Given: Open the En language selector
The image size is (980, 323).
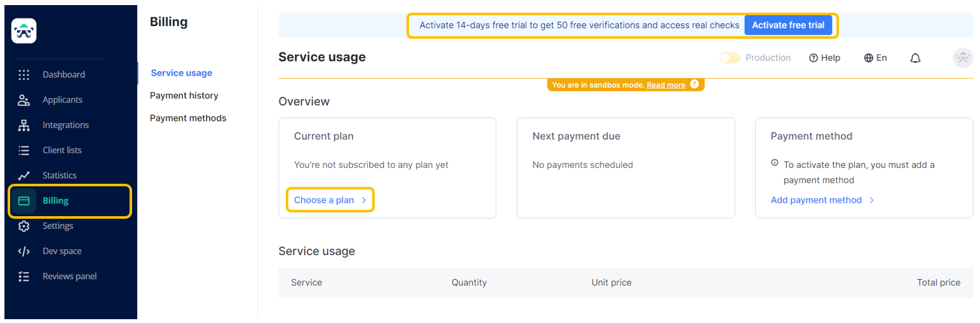Looking at the screenshot, I should click(875, 58).
